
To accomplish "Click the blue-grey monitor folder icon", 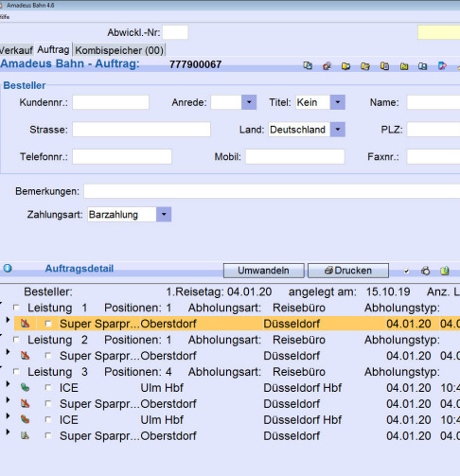I will click(x=423, y=66).
